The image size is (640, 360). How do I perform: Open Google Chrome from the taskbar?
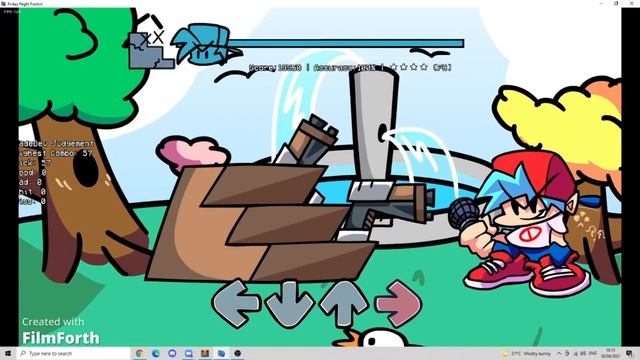140,353
